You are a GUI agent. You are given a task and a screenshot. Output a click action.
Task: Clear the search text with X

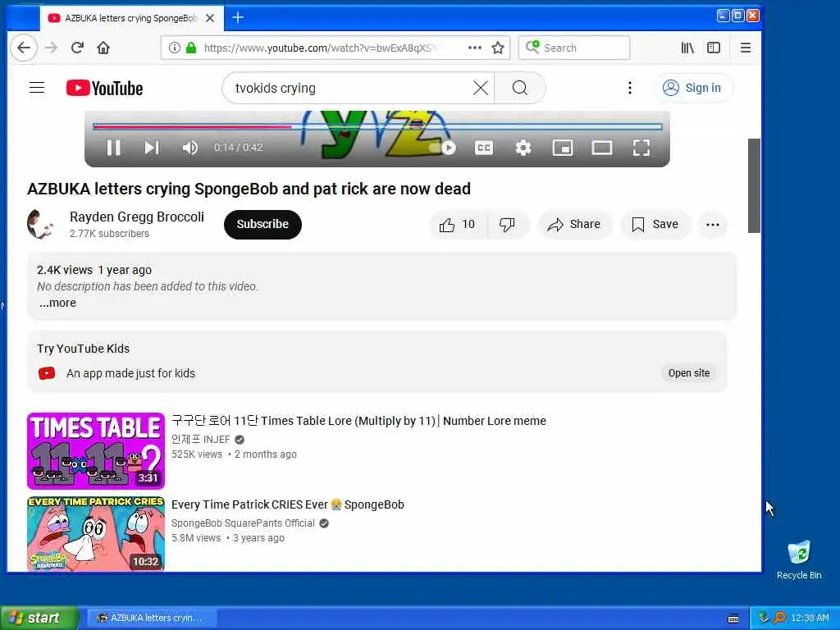point(481,87)
